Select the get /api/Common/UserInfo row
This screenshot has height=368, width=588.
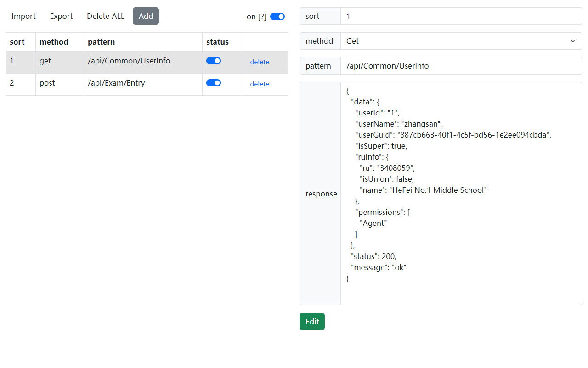[x=129, y=62]
